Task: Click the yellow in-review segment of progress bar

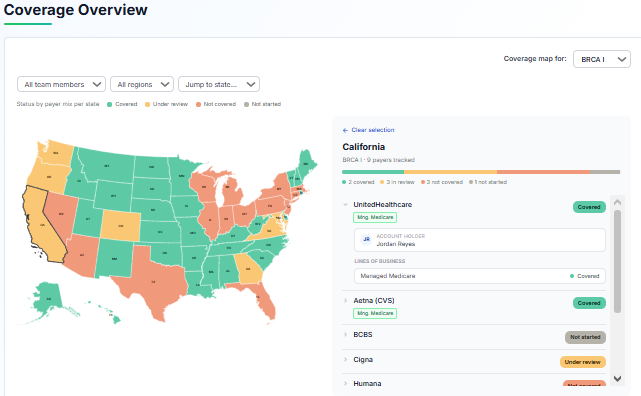Action: (x=450, y=172)
